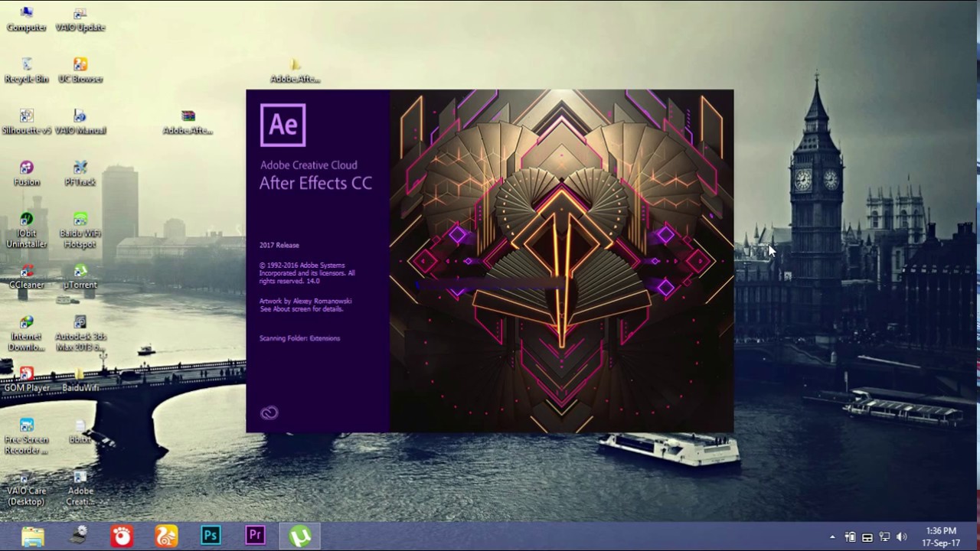Open the Adobe After Effects folder icon

296,71
